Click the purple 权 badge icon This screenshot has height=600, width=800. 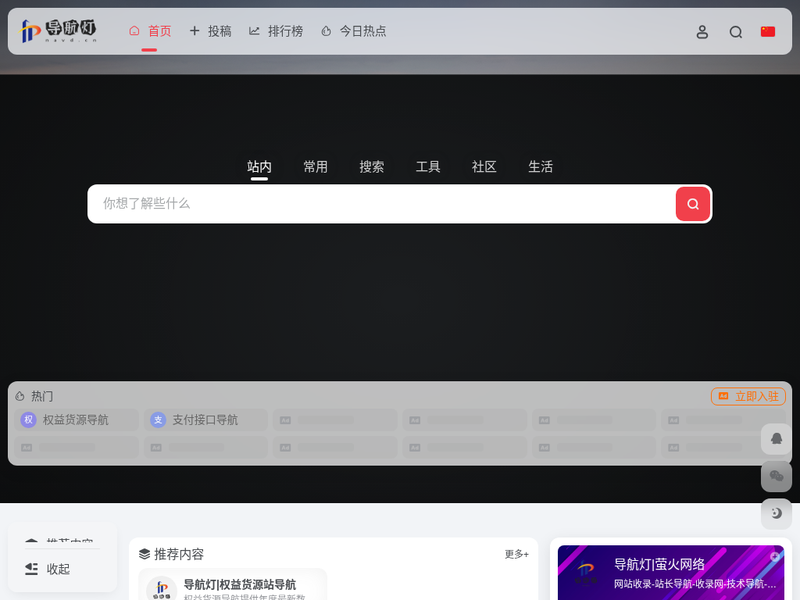29,420
